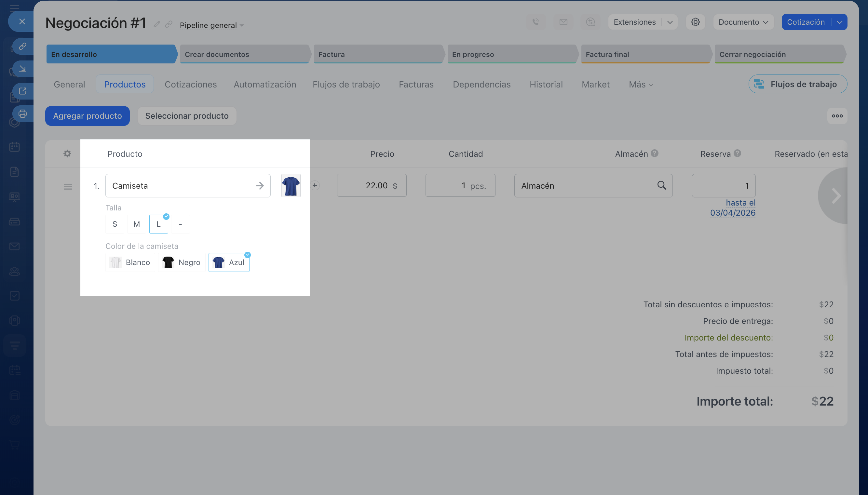Pick the Blanco color swatch
Image resolution: width=868 pixels, height=495 pixels.
[130, 262]
